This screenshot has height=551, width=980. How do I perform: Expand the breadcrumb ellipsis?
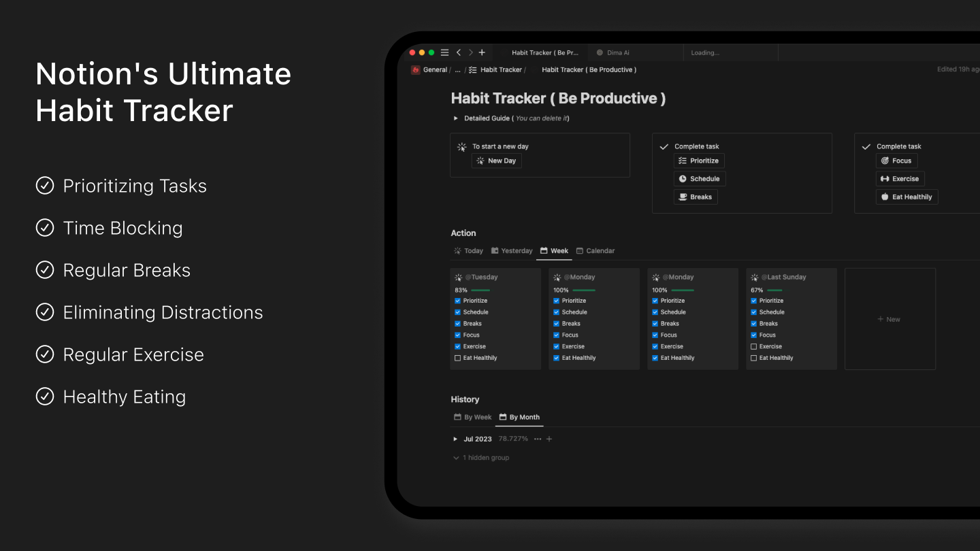[457, 69]
